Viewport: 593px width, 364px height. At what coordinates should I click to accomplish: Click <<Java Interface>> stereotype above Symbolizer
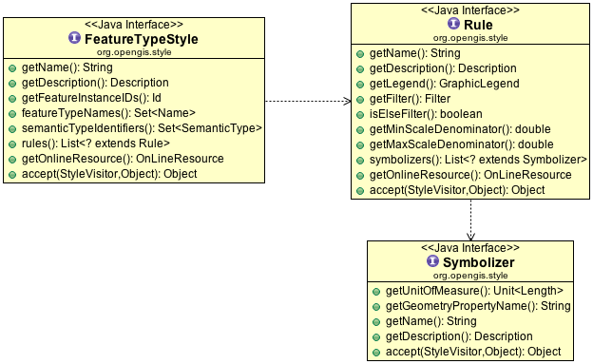click(470, 248)
